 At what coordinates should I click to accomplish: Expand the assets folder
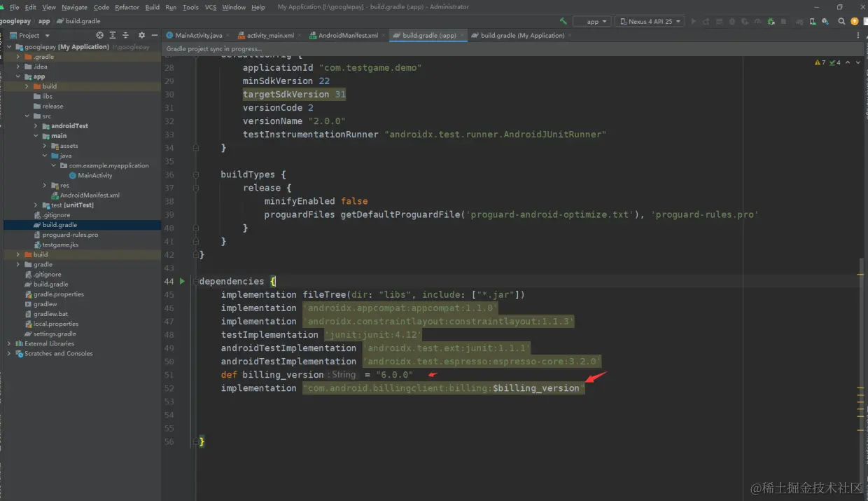(x=45, y=146)
